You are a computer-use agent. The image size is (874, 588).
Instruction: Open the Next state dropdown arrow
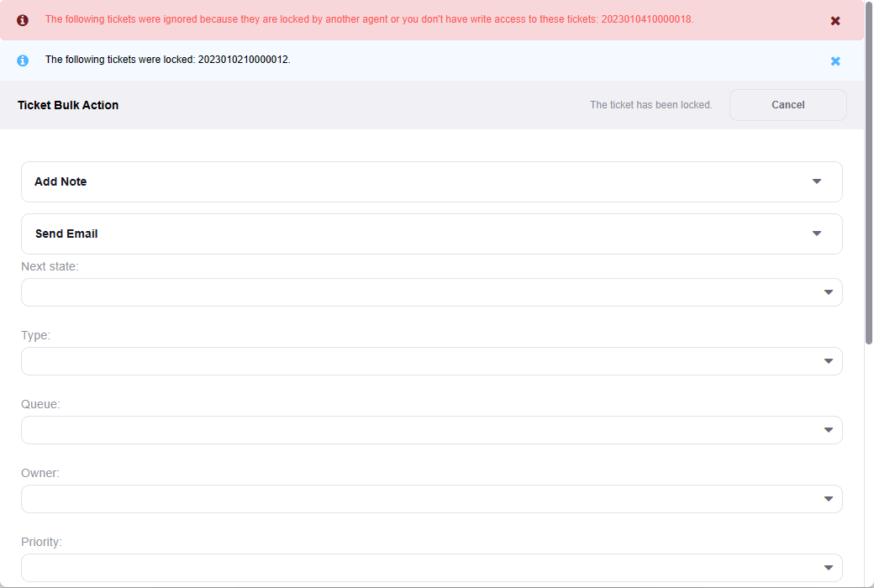click(x=828, y=292)
